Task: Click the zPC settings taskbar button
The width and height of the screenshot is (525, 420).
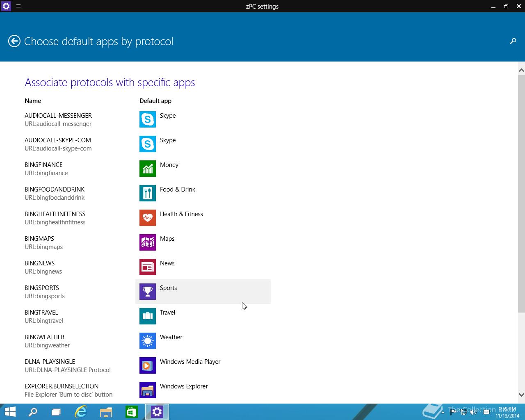Action: [x=157, y=412]
